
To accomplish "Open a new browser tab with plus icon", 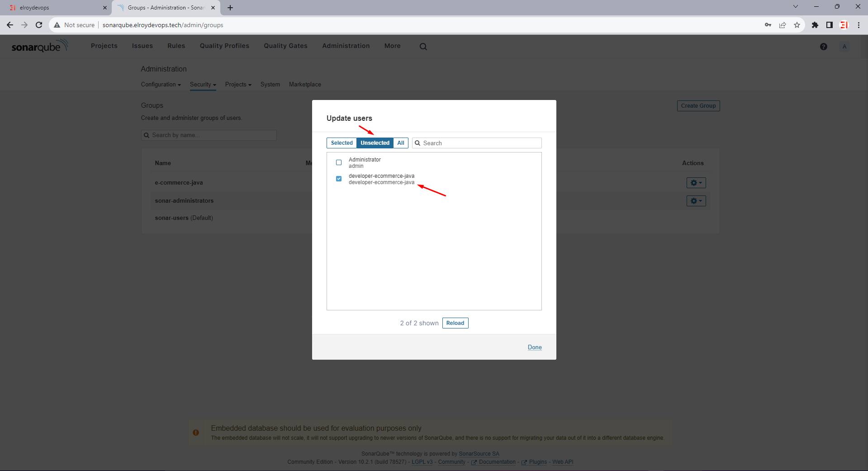I will (230, 8).
